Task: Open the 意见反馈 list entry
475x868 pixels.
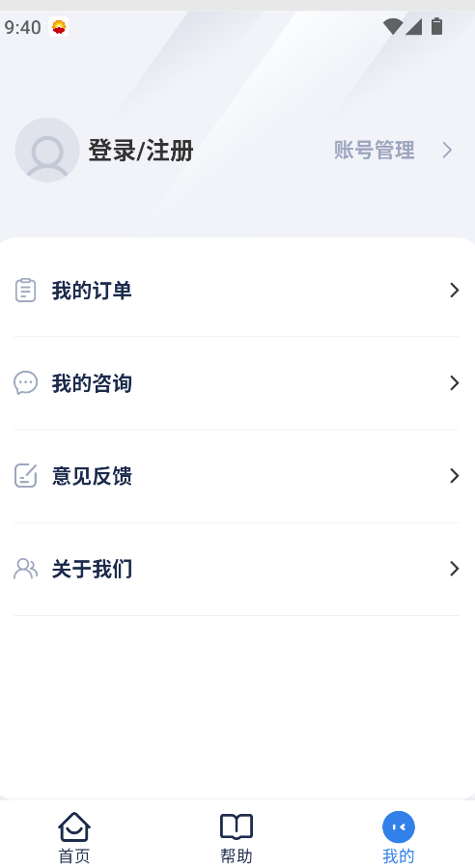Action: click(237, 476)
